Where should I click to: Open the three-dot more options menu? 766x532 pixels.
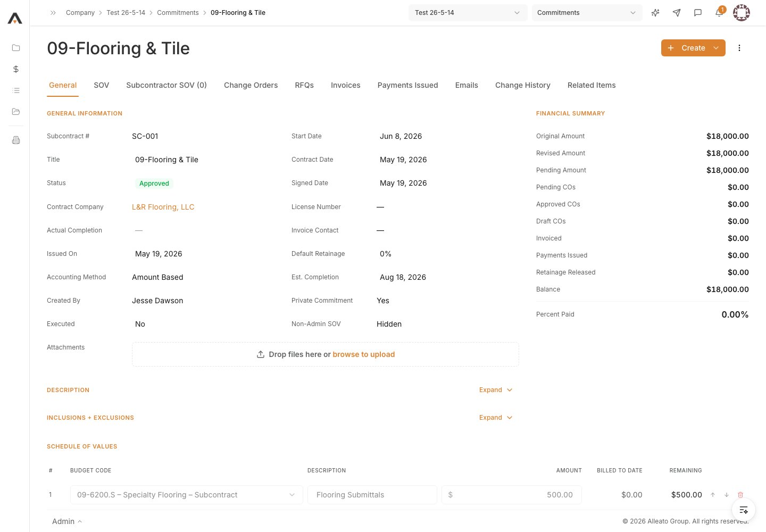point(739,48)
